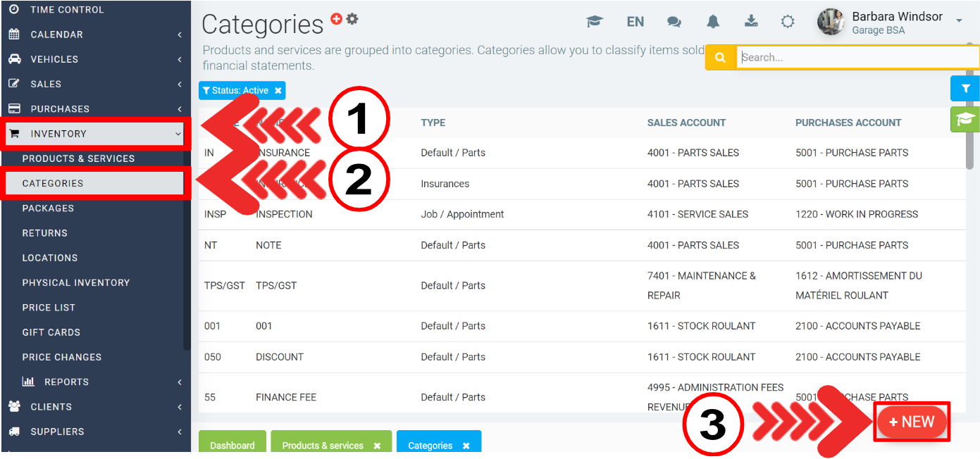Image resolution: width=980 pixels, height=459 pixels.
Task: Switch language using the EN selector
Action: point(635,22)
